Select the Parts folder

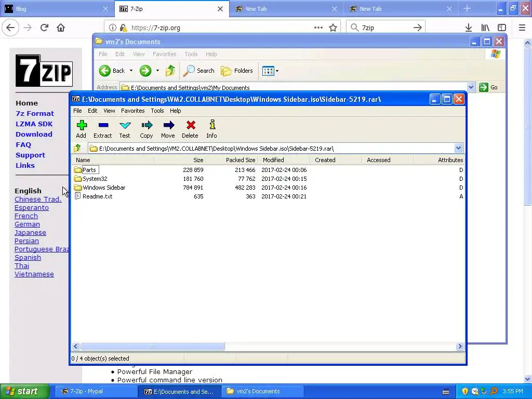click(x=89, y=170)
